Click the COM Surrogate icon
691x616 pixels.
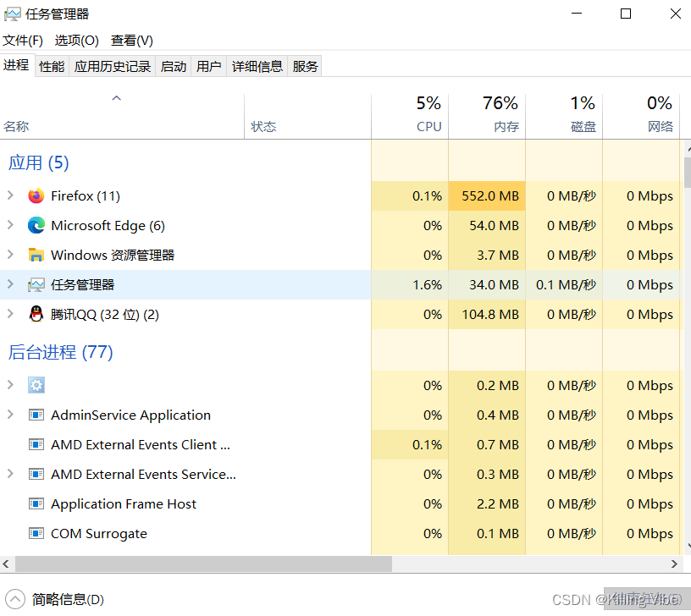[36, 533]
